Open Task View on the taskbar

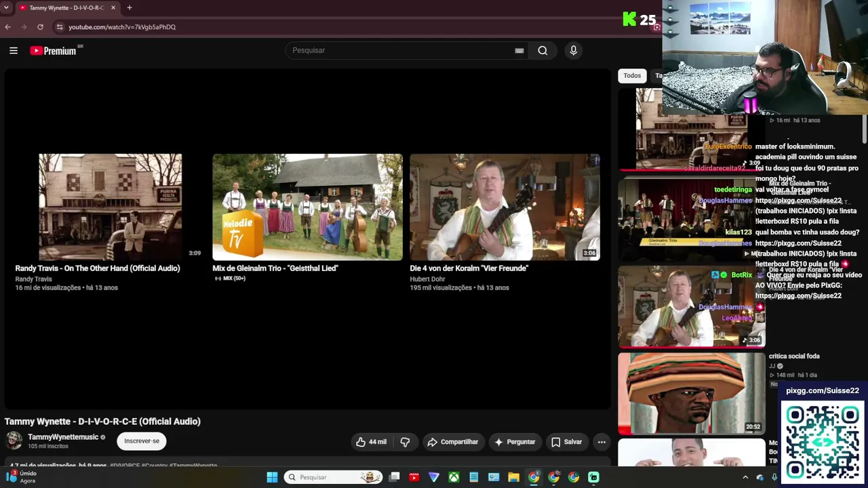pyautogui.click(x=394, y=477)
